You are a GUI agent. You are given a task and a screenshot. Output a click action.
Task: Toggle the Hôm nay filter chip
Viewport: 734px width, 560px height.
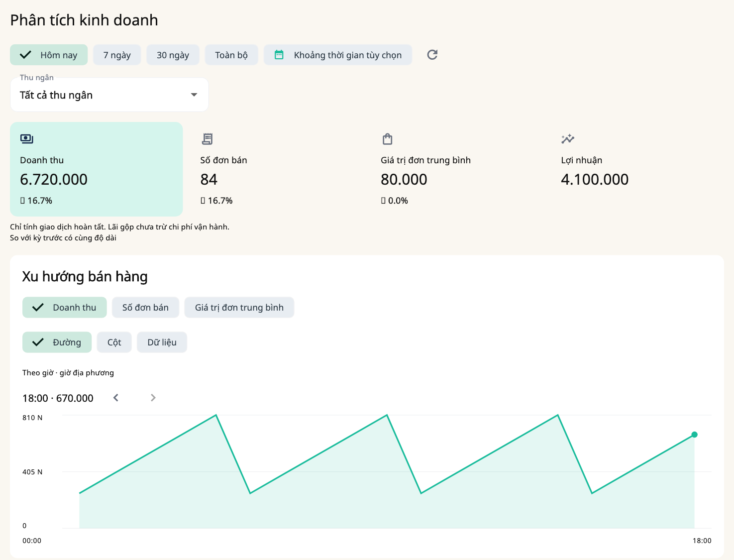point(49,55)
